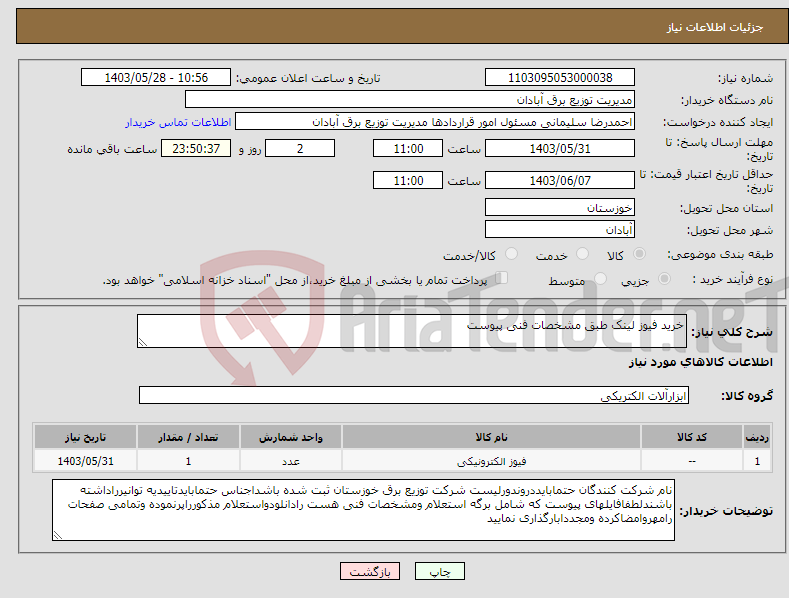Click the گروه کالا field ابزارآلات الکتریکی
The height and width of the screenshot is (598, 789).
coord(414,395)
